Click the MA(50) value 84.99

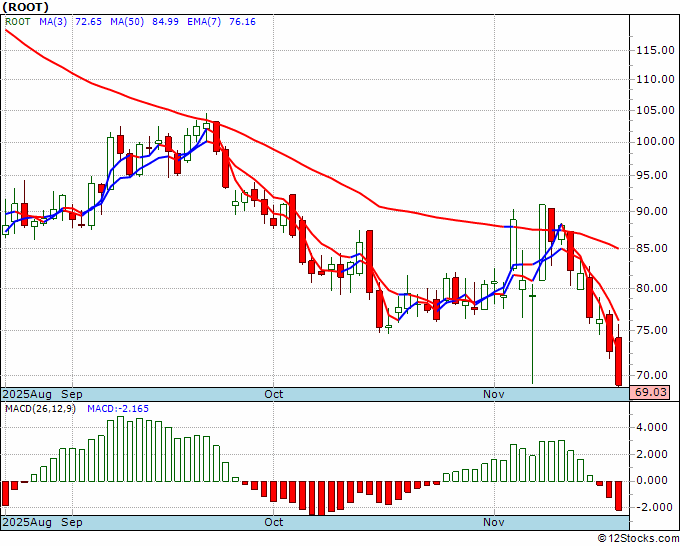click(x=165, y=22)
